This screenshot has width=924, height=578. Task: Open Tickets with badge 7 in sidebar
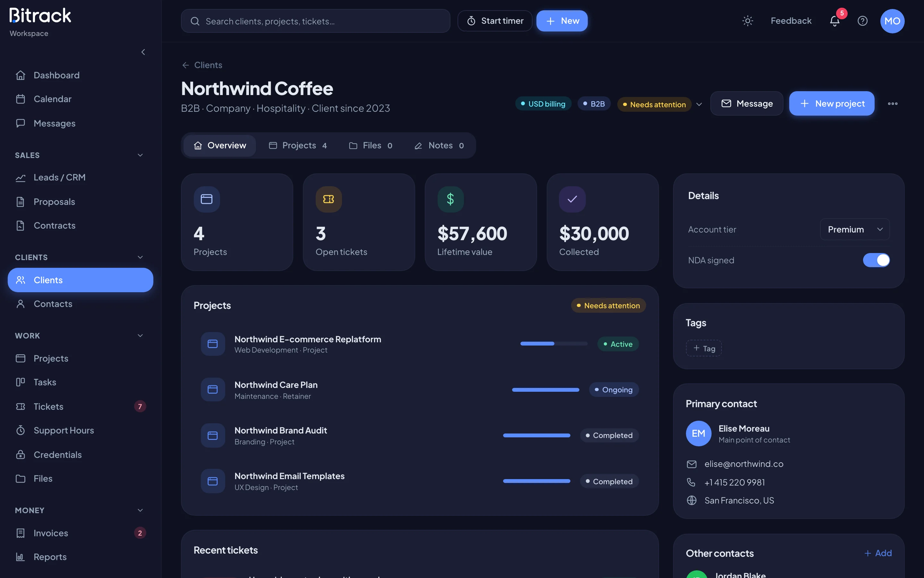80,406
